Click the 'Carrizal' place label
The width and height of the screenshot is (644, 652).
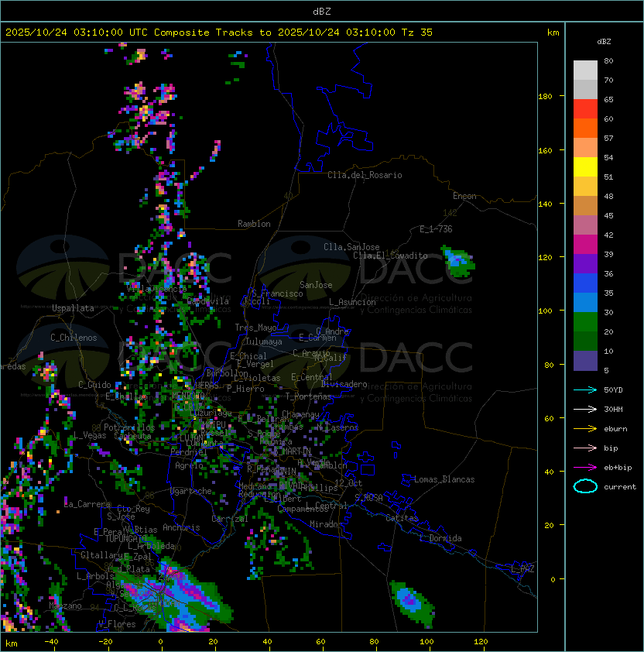coord(229,519)
